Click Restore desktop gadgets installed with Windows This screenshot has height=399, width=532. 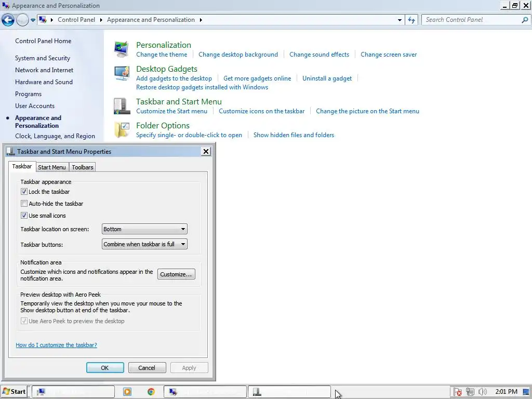coord(202,87)
